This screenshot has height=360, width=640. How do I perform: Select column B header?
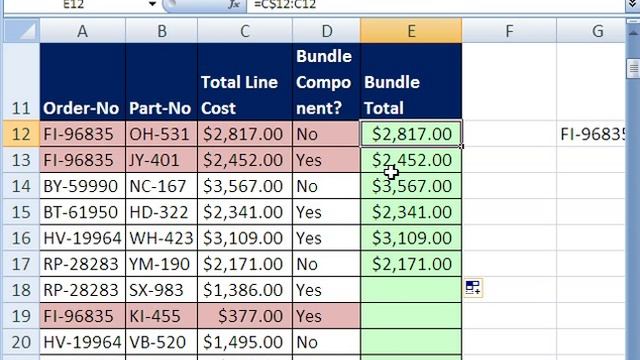[162, 31]
